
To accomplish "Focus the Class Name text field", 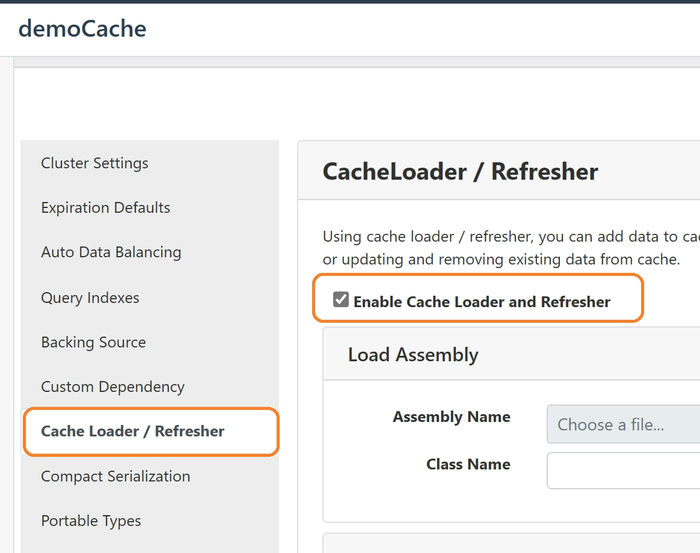I will 623,471.
